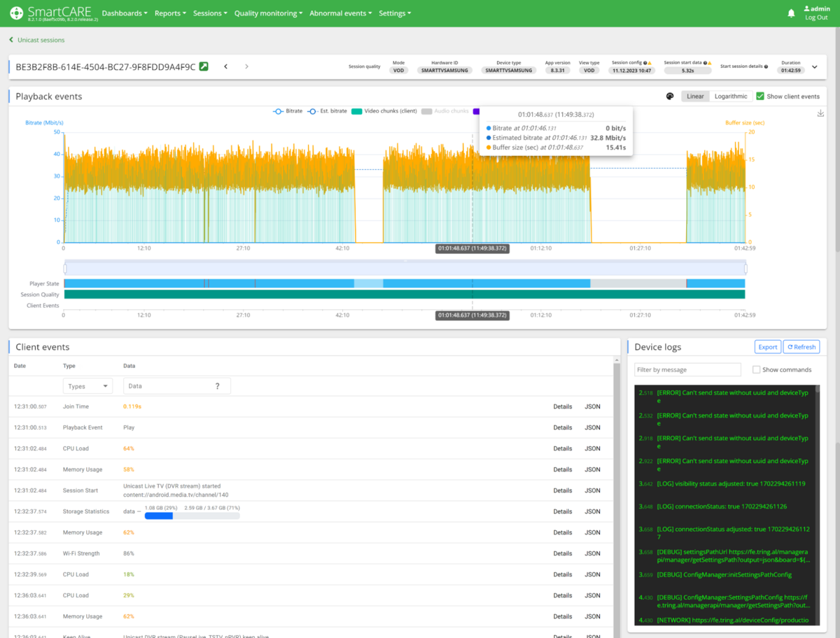The height and width of the screenshot is (638, 840).
Task: Click the Duration 01:42:59 badge
Action: (790, 71)
